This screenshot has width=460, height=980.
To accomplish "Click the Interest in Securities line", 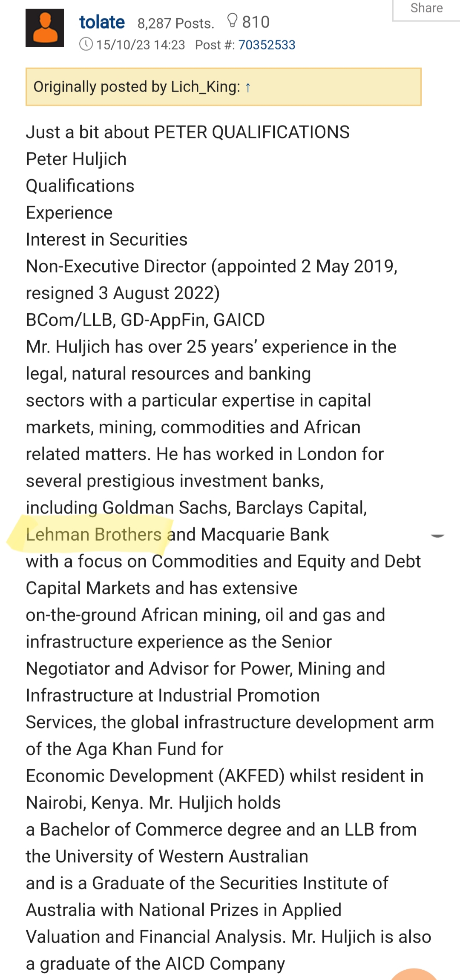I will (106, 240).
